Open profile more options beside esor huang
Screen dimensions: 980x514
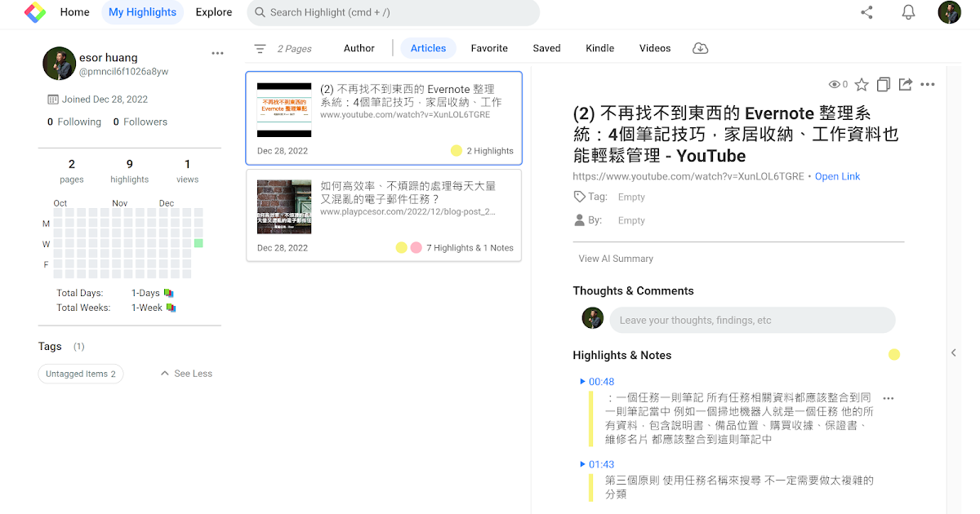point(217,53)
